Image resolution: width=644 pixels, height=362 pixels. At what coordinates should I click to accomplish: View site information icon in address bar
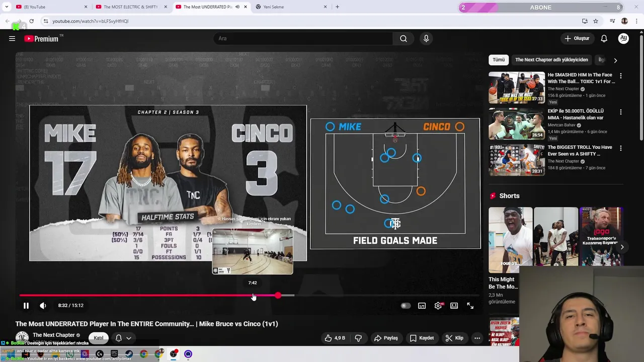point(46,21)
